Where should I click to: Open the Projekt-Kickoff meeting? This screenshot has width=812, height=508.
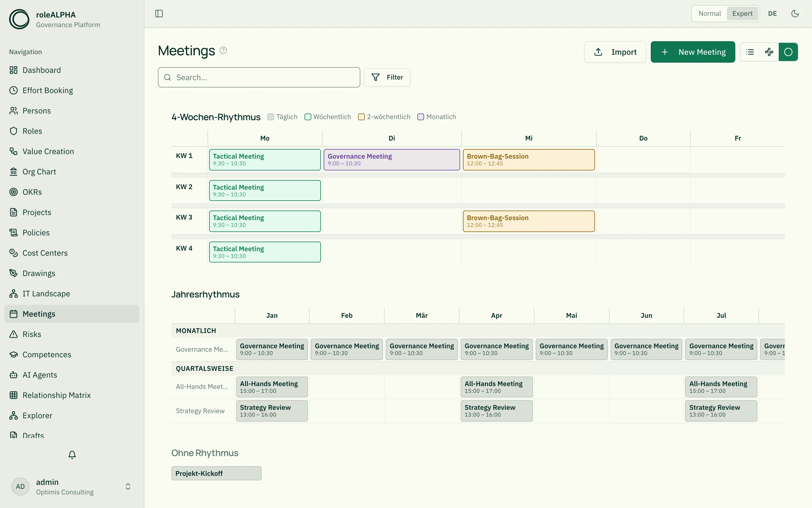coord(217,473)
